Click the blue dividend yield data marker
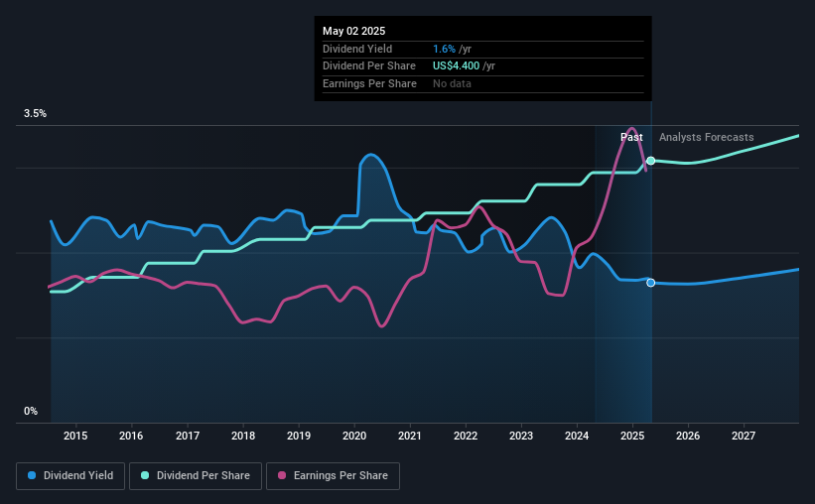The width and height of the screenshot is (815, 504). pos(651,283)
